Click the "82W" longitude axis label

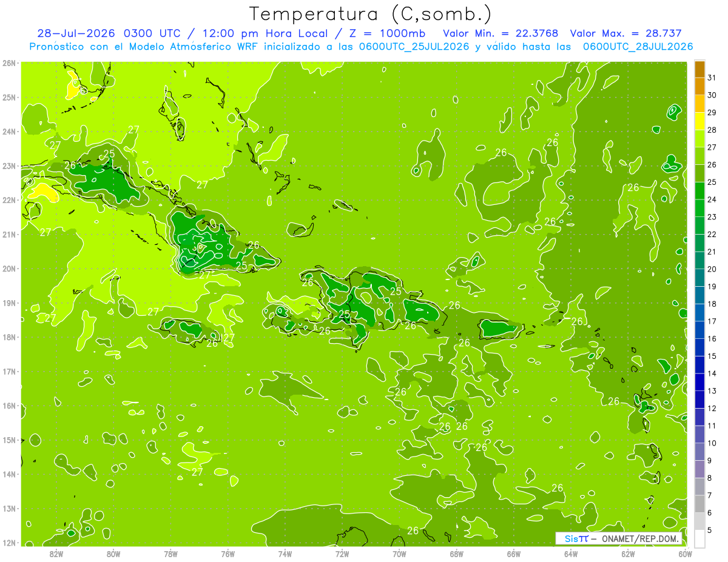click(56, 554)
